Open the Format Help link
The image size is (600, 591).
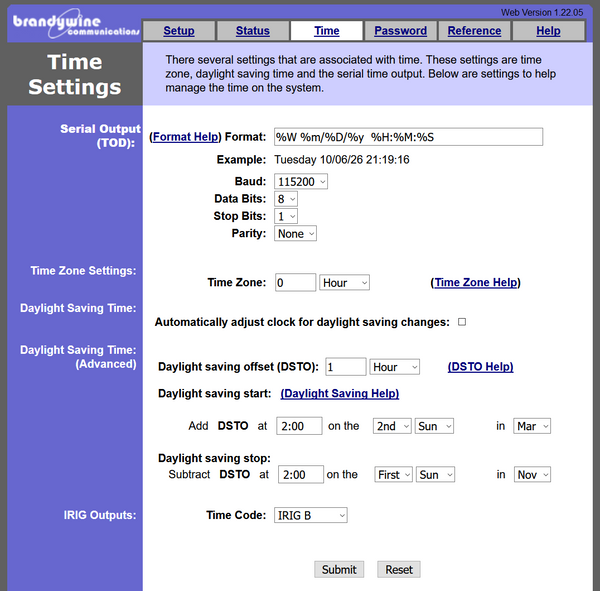point(185,137)
